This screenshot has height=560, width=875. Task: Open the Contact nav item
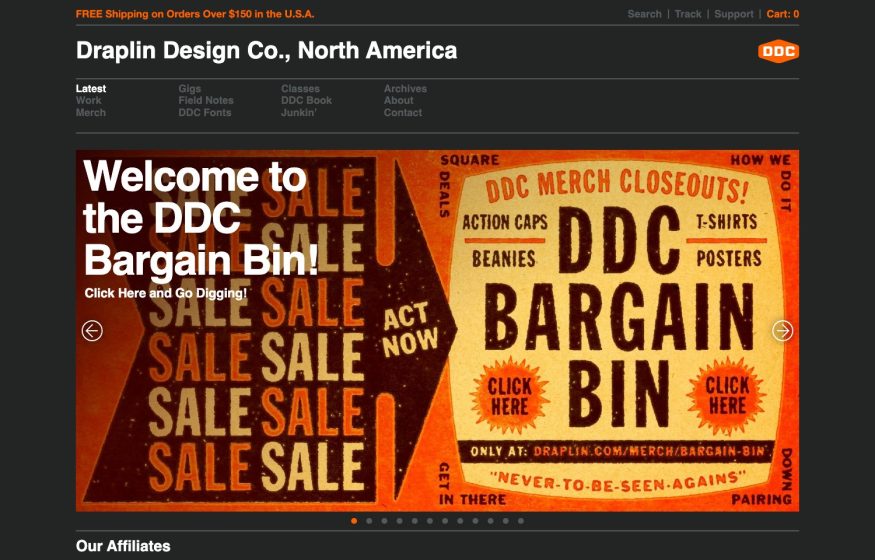(x=403, y=112)
